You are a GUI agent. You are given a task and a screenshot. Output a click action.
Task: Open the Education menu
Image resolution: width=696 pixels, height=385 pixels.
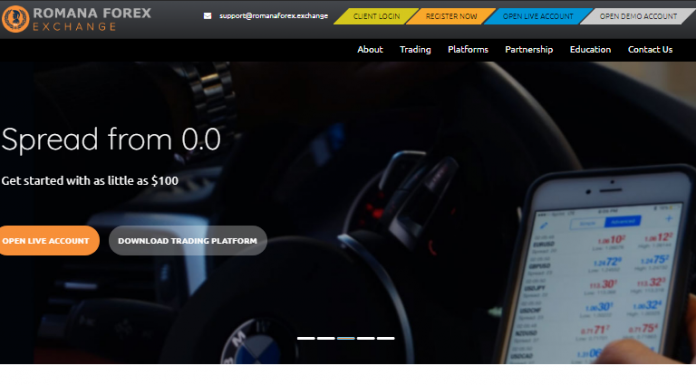pyautogui.click(x=590, y=50)
